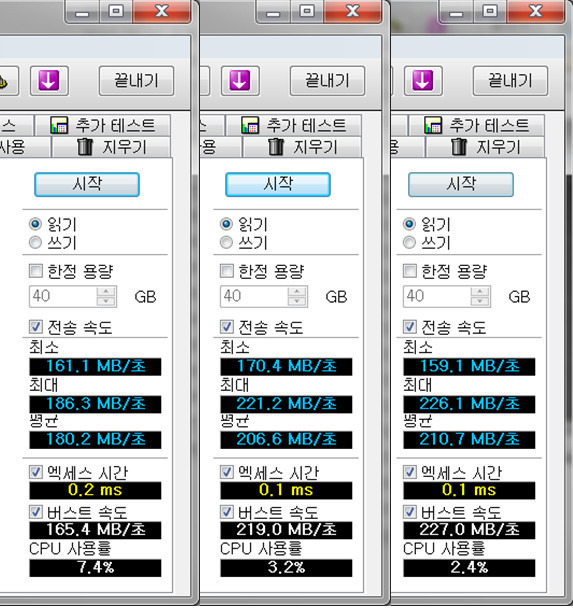Click the 165.4 MB/초 burst value

(x=95, y=530)
